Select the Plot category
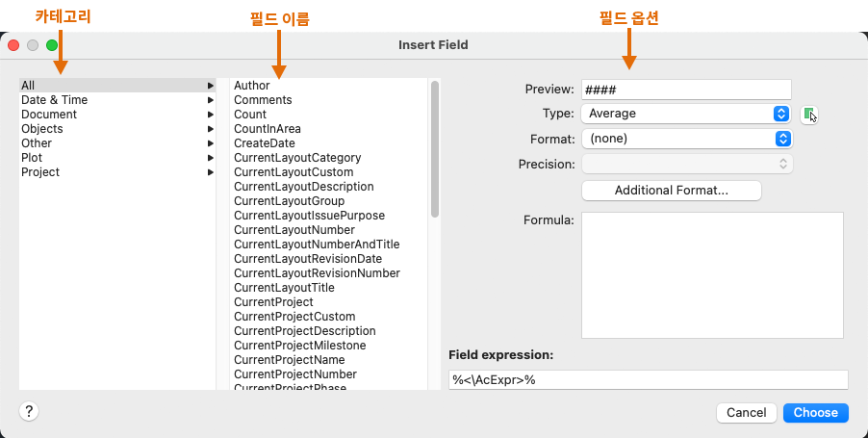 32,158
